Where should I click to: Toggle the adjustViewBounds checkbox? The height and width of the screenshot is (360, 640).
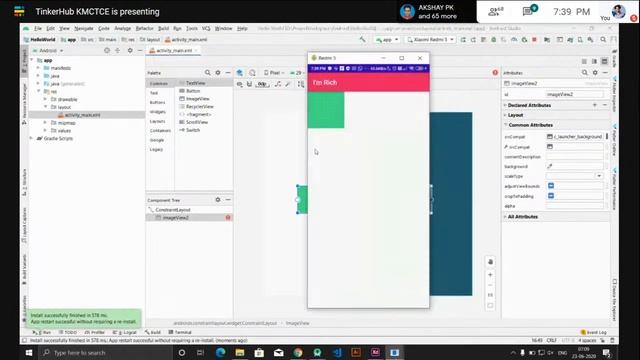tap(551, 186)
